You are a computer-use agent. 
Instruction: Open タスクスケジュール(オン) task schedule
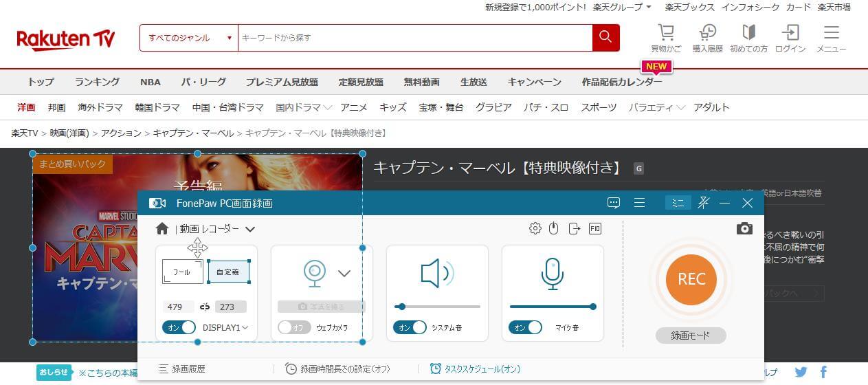point(475,369)
